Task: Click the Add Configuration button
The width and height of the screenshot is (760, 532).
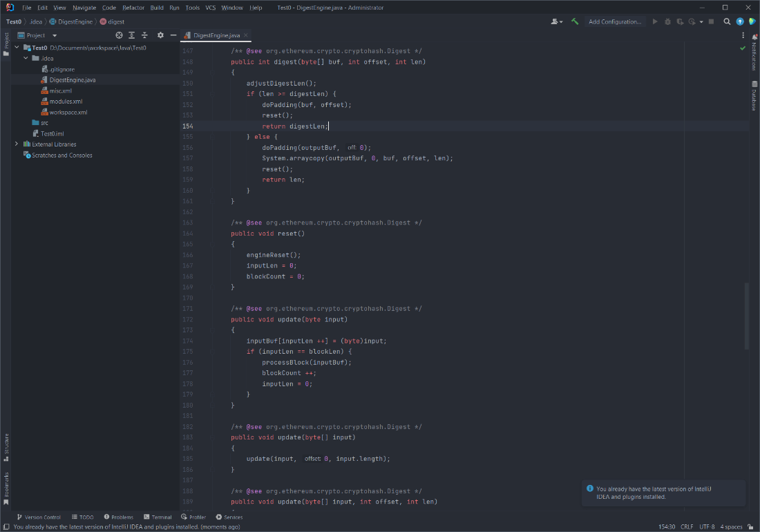Action: (614, 21)
